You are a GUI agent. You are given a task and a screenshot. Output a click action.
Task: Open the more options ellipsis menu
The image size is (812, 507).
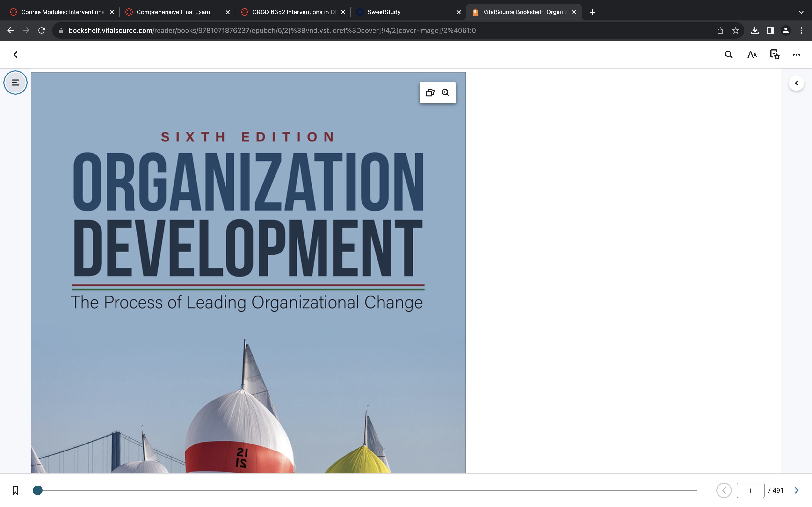[796, 55]
